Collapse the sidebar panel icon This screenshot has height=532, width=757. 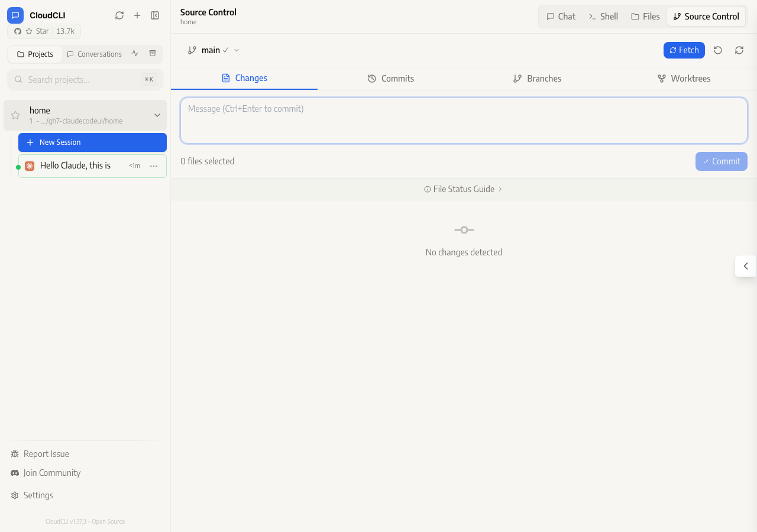(x=155, y=15)
